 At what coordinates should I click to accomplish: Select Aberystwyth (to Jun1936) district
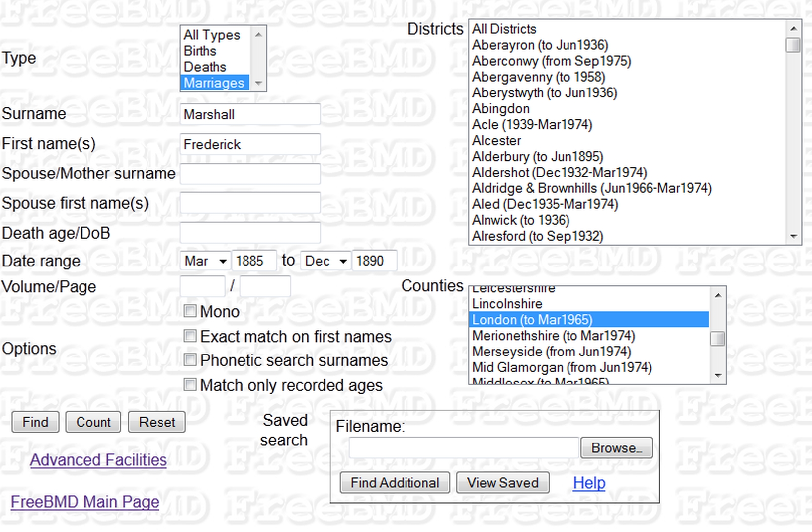click(x=627, y=92)
